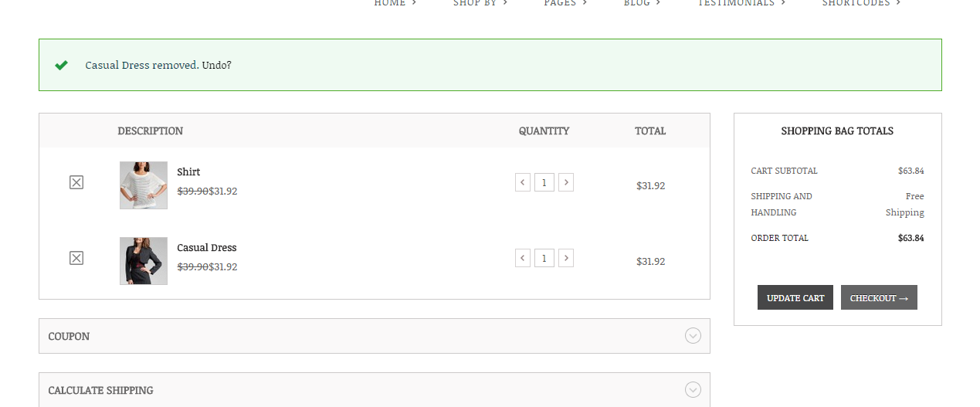This screenshot has width=980, height=407.
Task: Click the Shirt quantity input field
Action: pos(544,182)
